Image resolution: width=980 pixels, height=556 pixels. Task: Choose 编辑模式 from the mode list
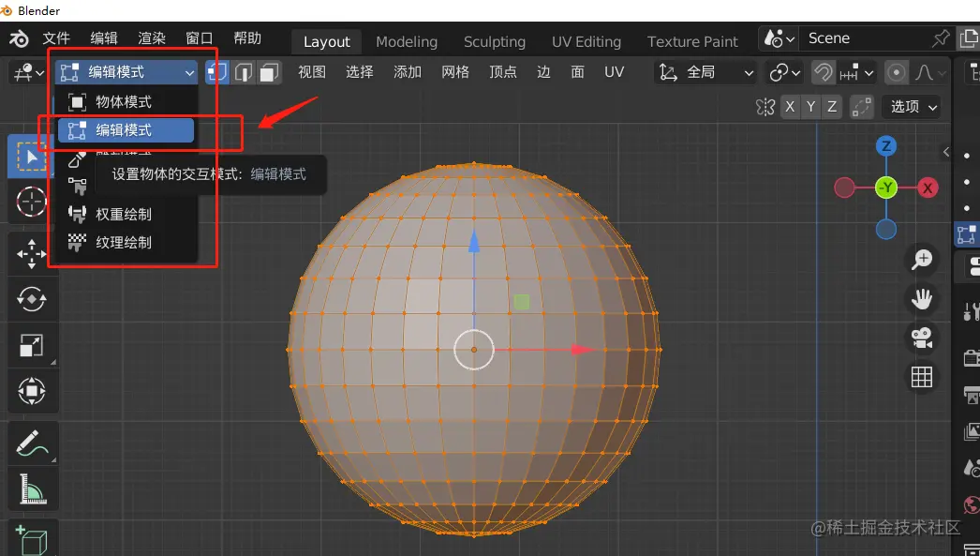126,130
